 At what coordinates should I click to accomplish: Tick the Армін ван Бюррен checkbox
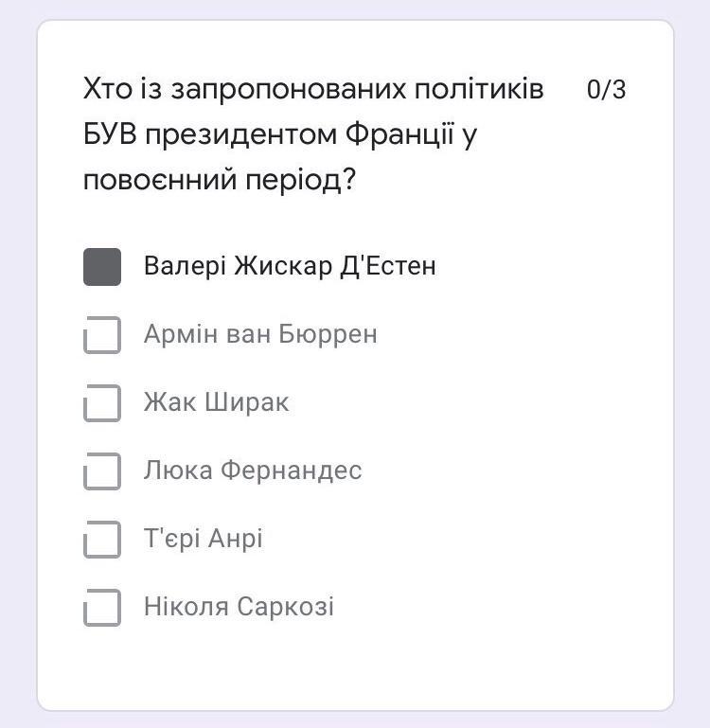pos(102,335)
